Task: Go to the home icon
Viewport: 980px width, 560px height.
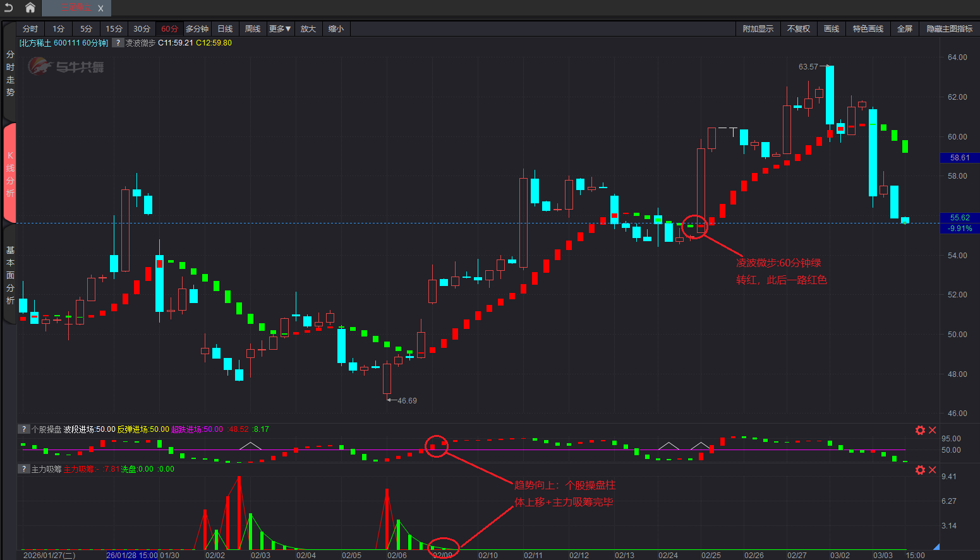Action: click(30, 8)
